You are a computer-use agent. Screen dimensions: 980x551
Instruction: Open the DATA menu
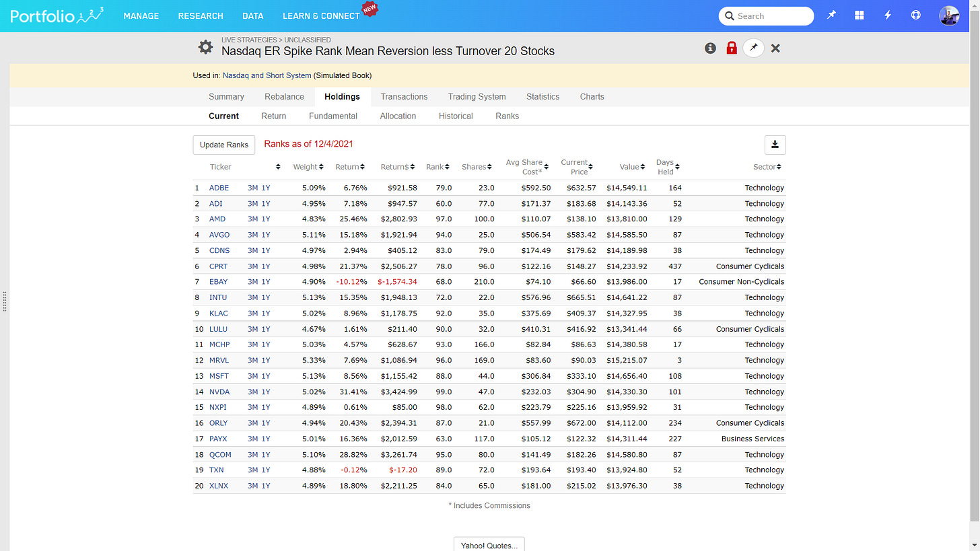pos(253,15)
